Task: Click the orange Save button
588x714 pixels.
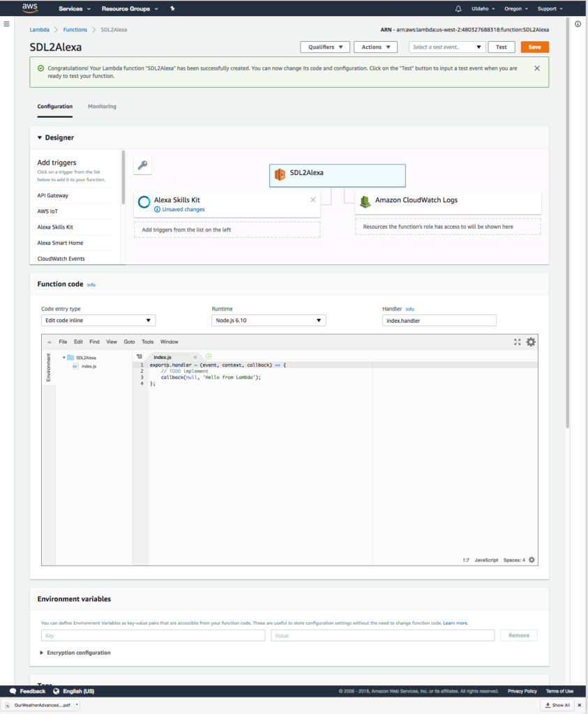Action: click(x=535, y=47)
